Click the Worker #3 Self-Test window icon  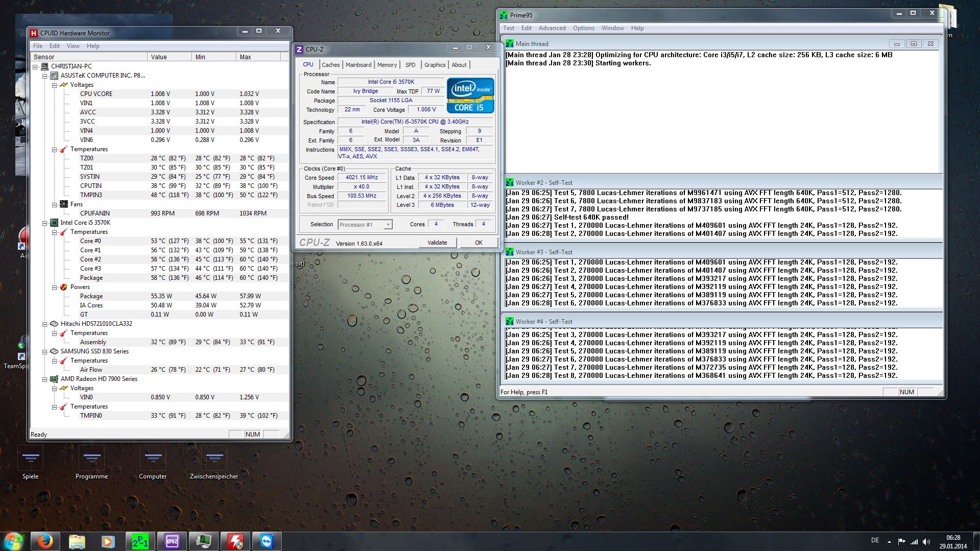[x=509, y=252]
